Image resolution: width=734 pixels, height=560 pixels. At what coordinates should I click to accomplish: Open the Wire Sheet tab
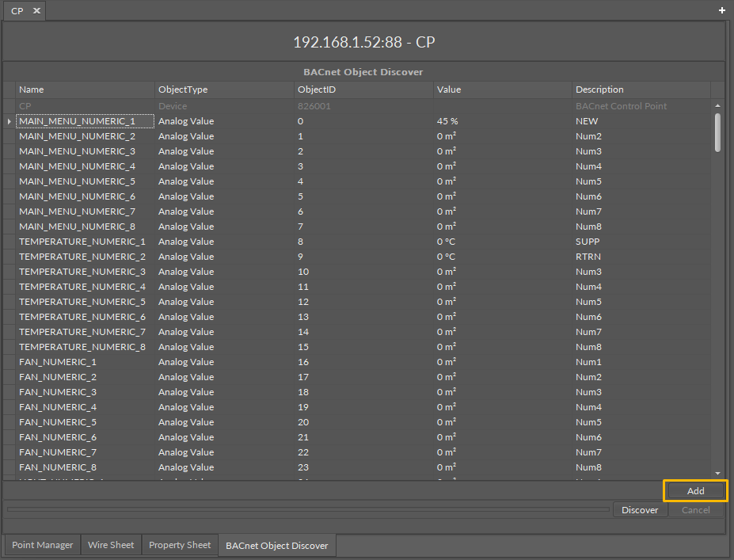tap(111, 545)
